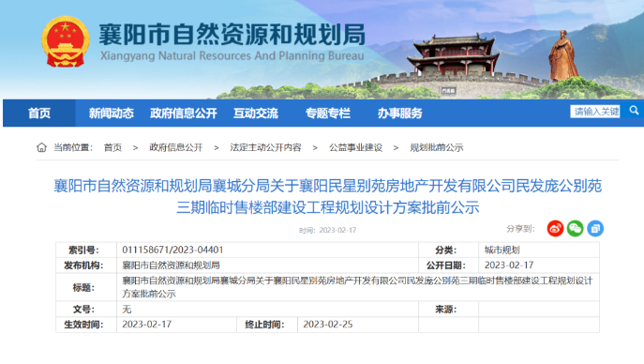This screenshot has width=644, height=364.
Task: Open the 法定主动公开内容 breadcrumb link
Action: coord(265,147)
